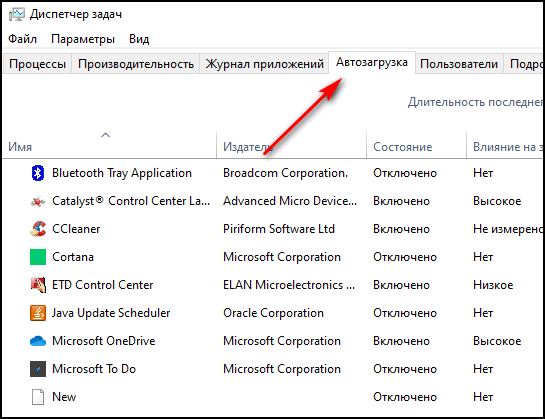Image resolution: width=545 pixels, height=419 pixels.
Task: Click Microsoft Corporation in the To Do row
Action: coord(282,369)
